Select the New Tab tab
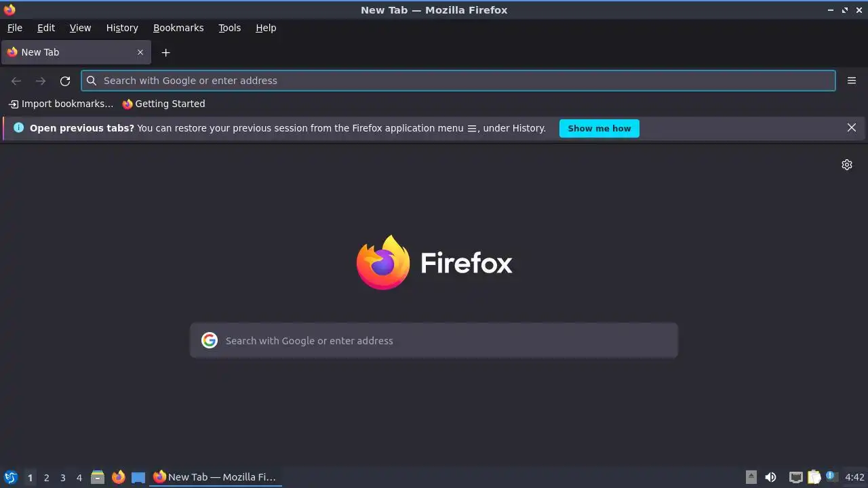 [76, 52]
